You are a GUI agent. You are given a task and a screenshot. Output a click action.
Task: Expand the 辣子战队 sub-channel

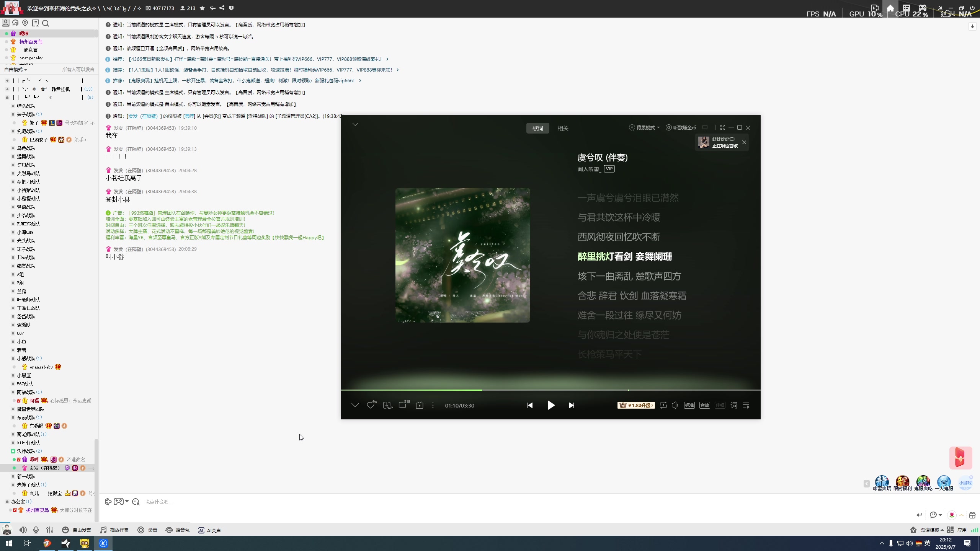tap(13, 114)
